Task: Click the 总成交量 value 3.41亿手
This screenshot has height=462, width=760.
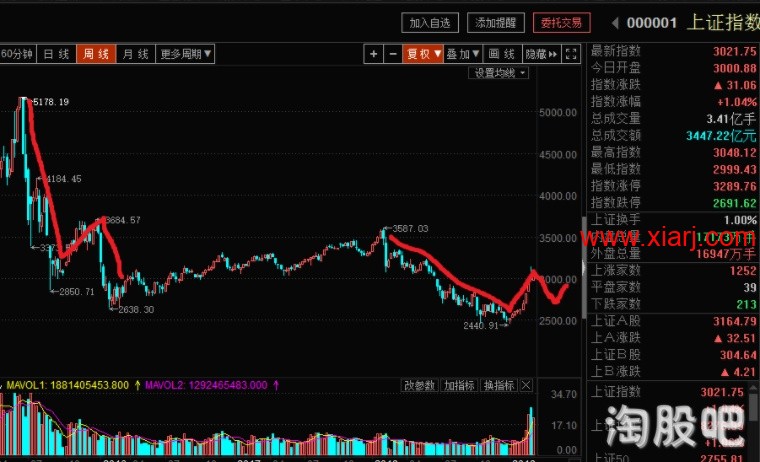Action: (x=731, y=119)
